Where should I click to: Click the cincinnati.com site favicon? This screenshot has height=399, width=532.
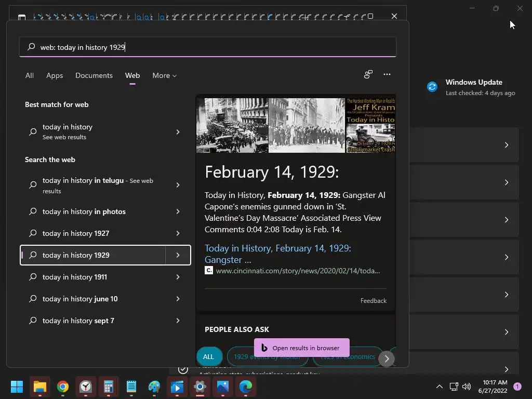click(x=209, y=270)
